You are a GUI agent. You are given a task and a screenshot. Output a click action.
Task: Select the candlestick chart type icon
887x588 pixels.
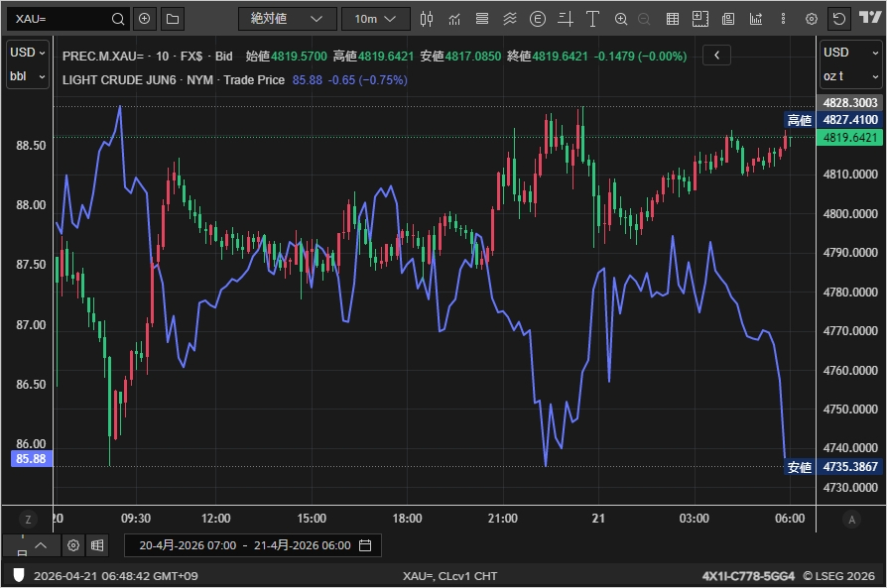(x=427, y=19)
